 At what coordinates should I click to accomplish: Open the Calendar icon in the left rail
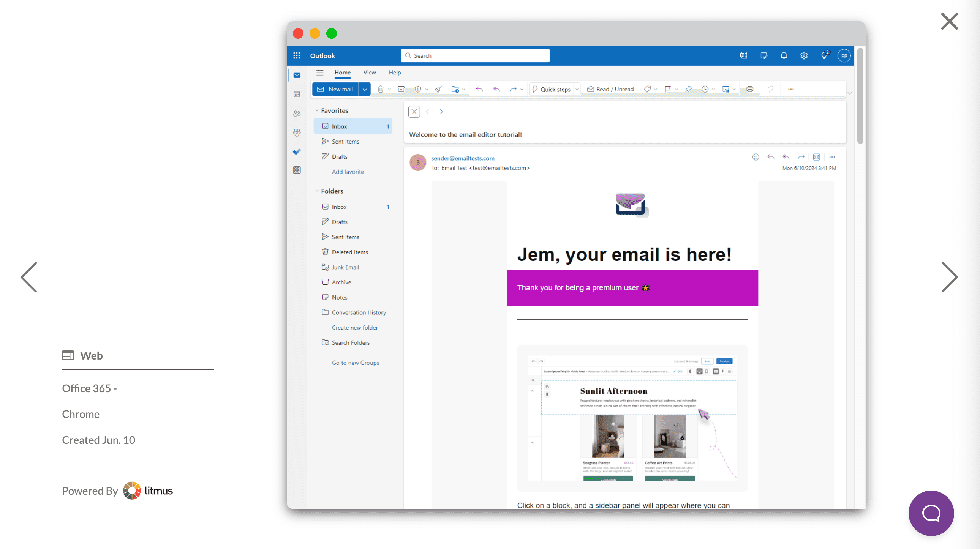[x=297, y=94]
